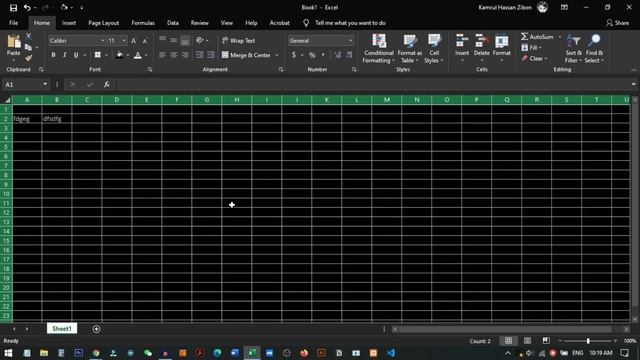
Task: Click the Share button
Action: click(x=618, y=23)
